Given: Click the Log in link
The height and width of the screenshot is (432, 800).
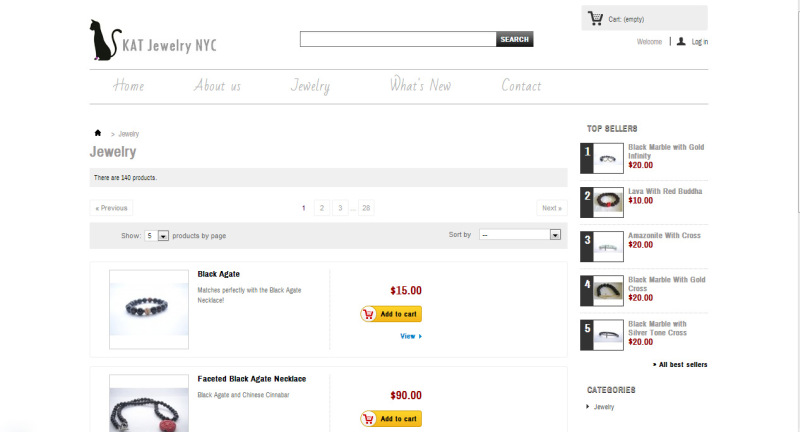Looking at the screenshot, I should (x=699, y=42).
